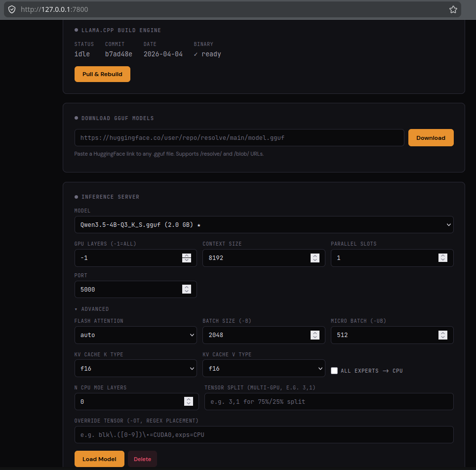
Task: Click the Download GGUF Models heading
Action: point(118,118)
